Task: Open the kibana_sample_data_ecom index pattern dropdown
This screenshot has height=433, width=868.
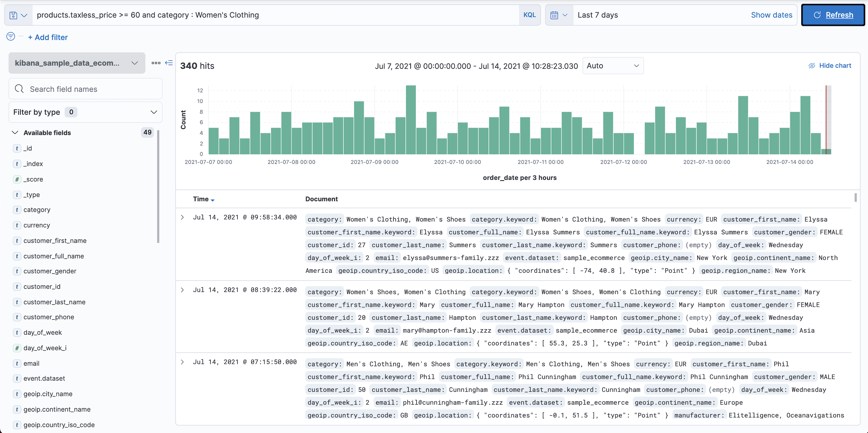Action: [77, 63]
